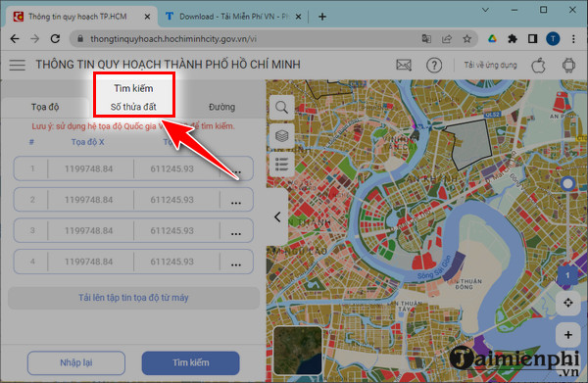
Task: Open the Chrome profile avatar T
Action: [x=553, y=38]
